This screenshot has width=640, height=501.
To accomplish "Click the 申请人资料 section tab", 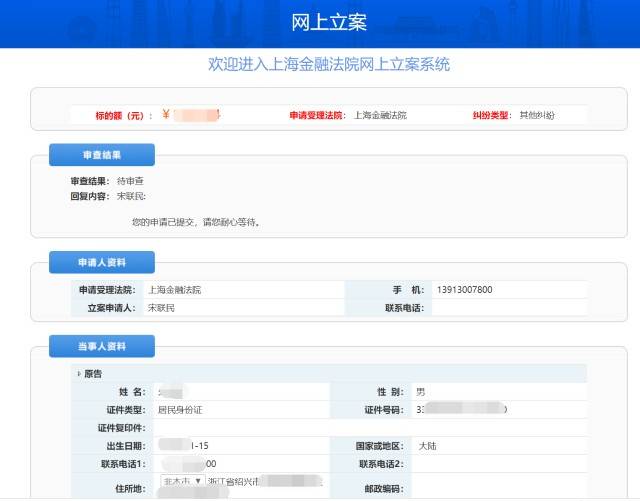I will click(x=102, y=263).
